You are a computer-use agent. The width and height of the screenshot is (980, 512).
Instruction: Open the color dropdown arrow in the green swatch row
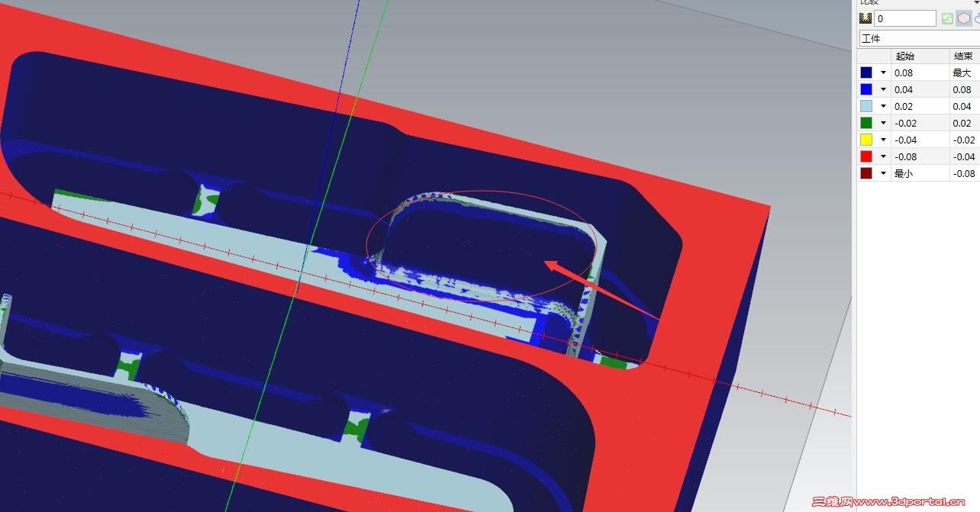(884, 123)
